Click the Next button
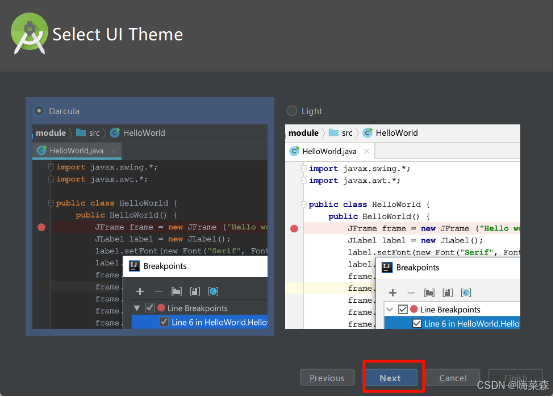This screenshot has height=397, width=554. point(391,378)
